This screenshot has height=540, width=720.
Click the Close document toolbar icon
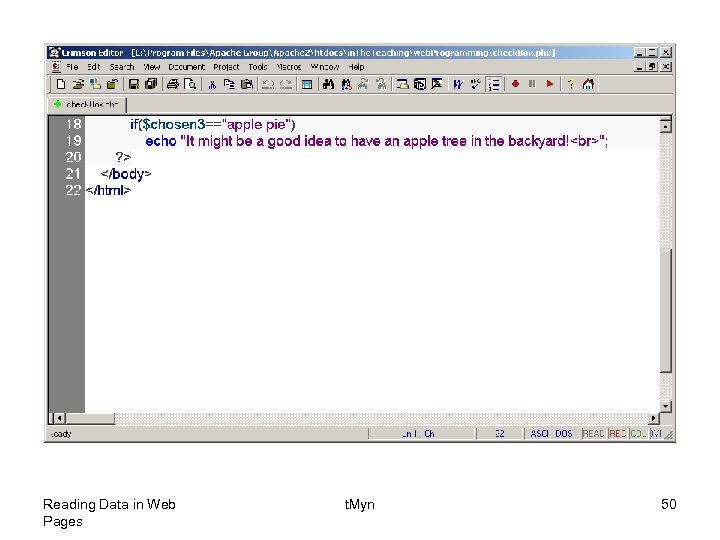[x=112, y=84]
